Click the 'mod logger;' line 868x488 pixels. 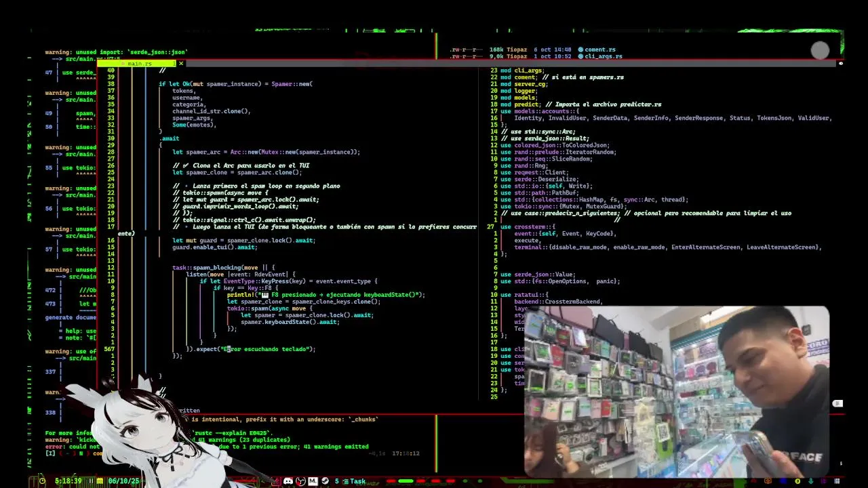pyautogui.click(x=519, y=91)
